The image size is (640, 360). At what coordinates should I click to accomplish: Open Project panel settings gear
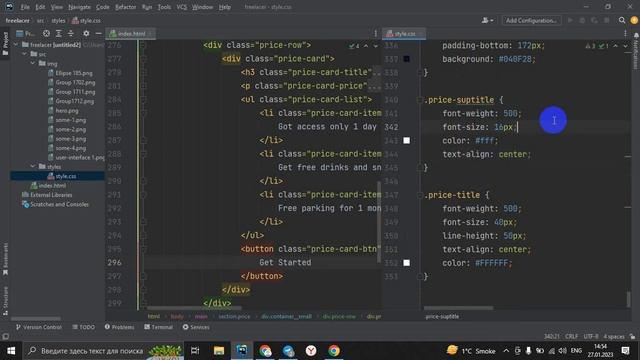tap(86, 33)
